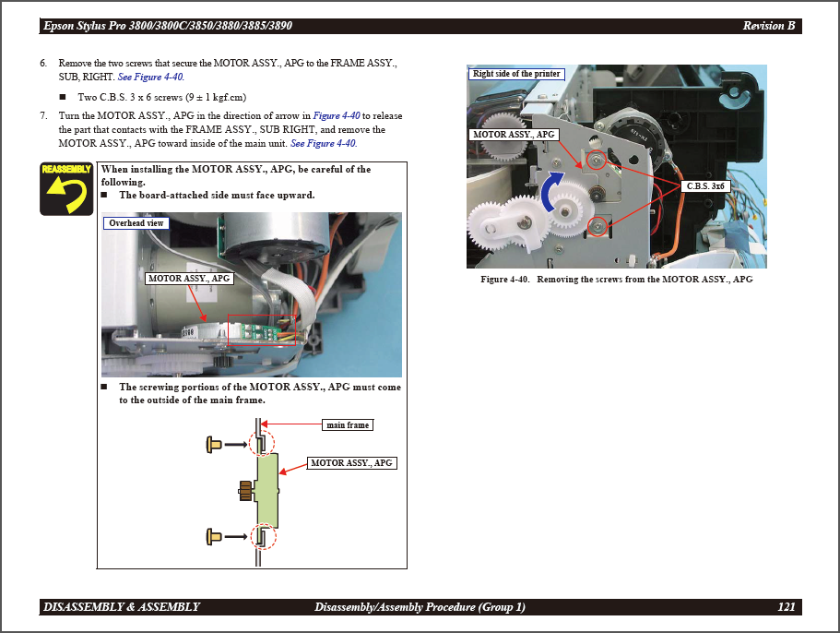Click the lower red-circled screw in photo

tap(598, 225)
